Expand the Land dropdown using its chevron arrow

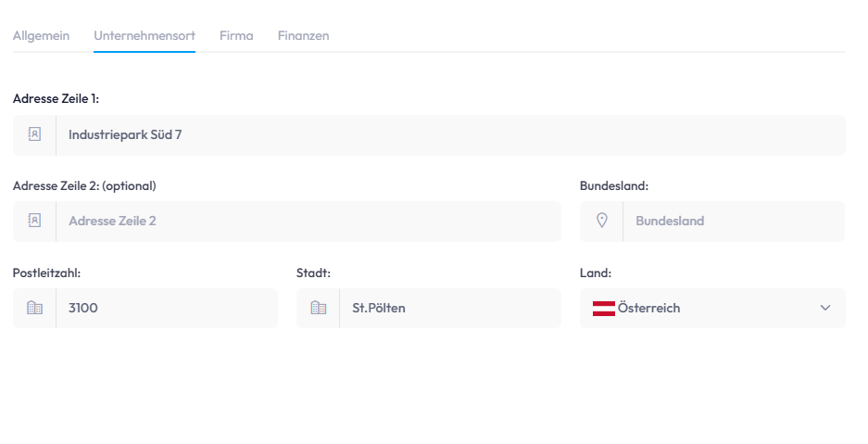tap(825, 308)
